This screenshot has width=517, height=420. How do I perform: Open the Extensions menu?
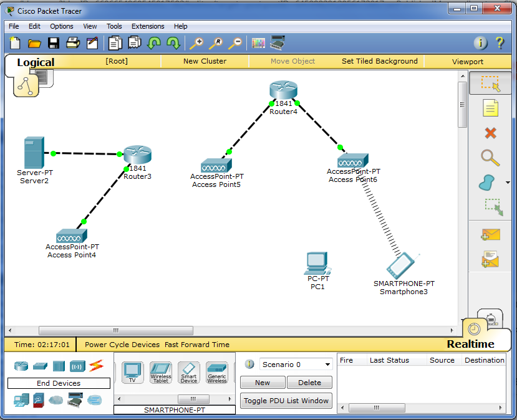(x=148, y=26)
